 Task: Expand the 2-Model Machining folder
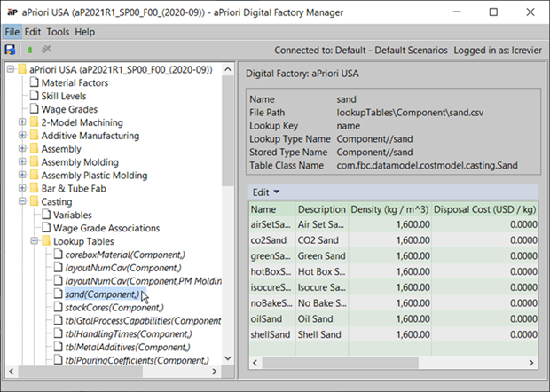coord(22,122)
